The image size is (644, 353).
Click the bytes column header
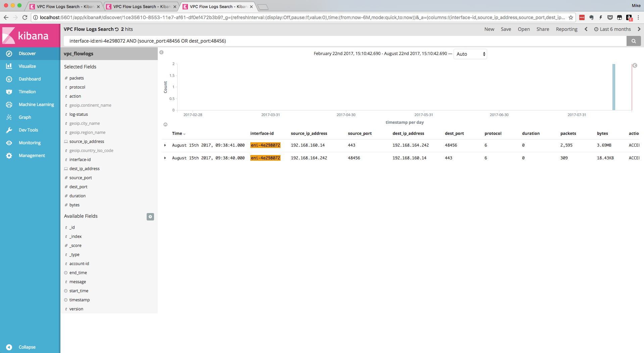pos(602,134)
